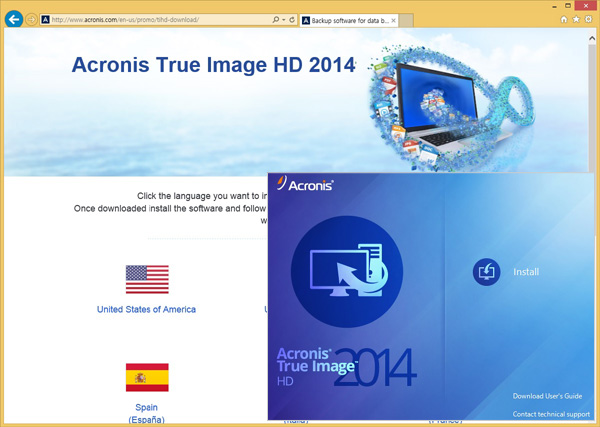This screenshot has height=427, width=600.
Task: Click the browser forward arrow button
Action: point(31,20)
